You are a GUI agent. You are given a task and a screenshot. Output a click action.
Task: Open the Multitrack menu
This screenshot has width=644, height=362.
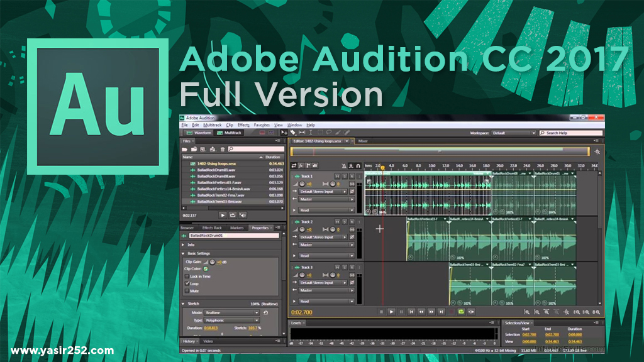click(213, 125)
